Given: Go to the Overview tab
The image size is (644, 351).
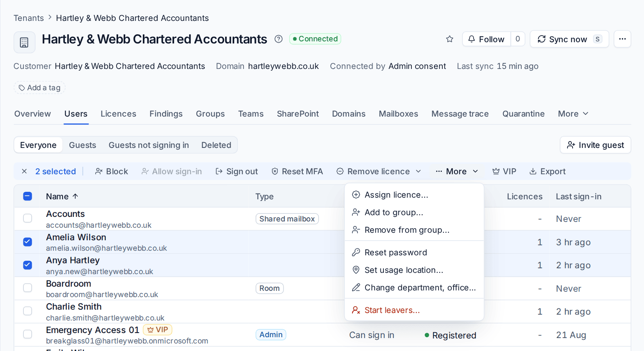Looking at the screenshot, I should coord(33,114).
